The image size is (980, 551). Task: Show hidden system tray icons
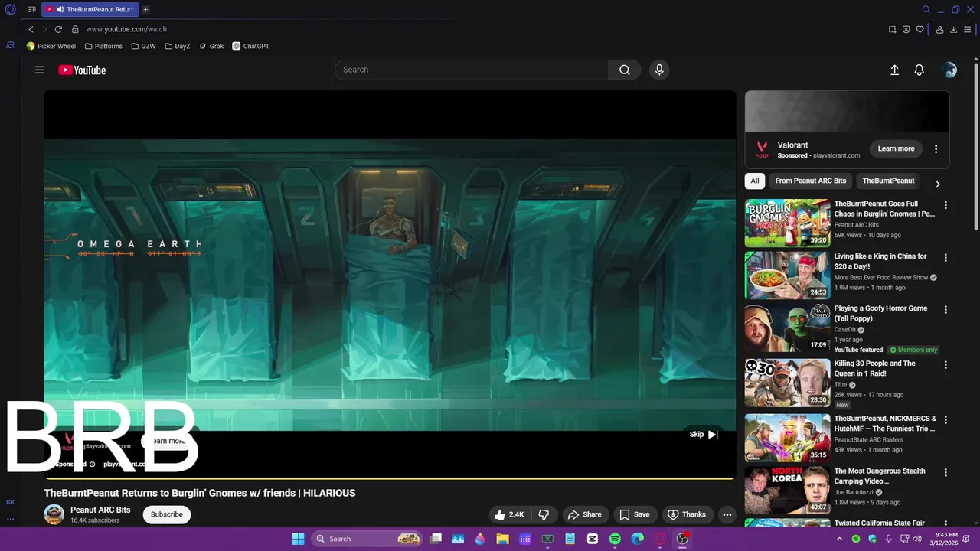tap(840, 539)
